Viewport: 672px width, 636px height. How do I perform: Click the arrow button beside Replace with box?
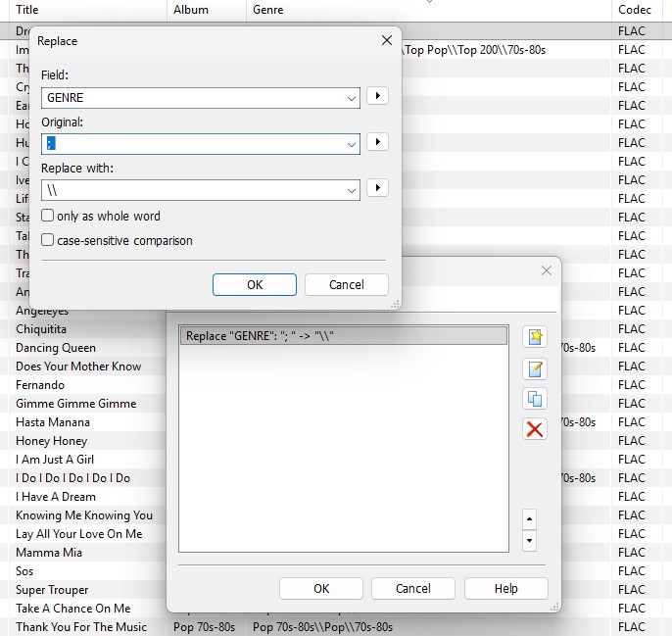coord(377,188)
